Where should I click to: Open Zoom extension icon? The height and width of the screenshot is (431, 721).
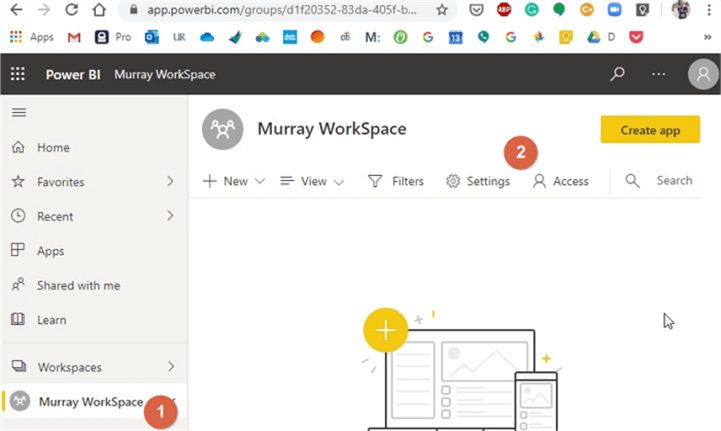pyautogui.click(x=614, y=10)
